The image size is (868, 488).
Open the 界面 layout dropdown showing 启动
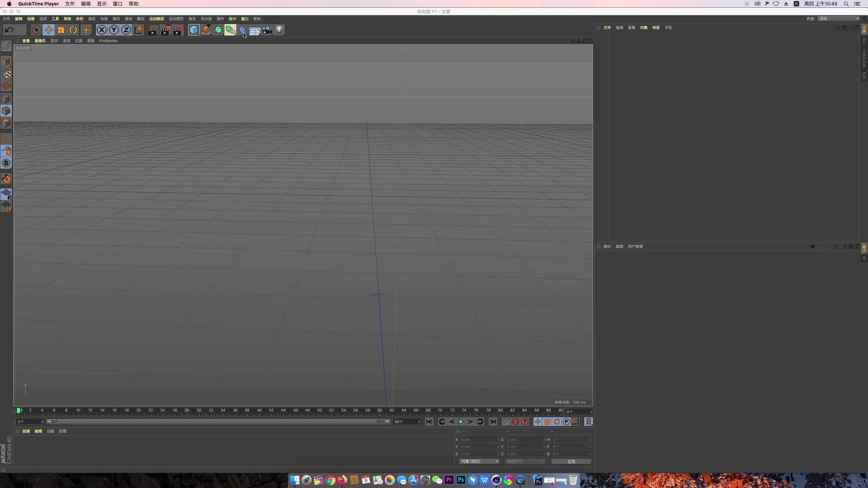coord(838,19)
